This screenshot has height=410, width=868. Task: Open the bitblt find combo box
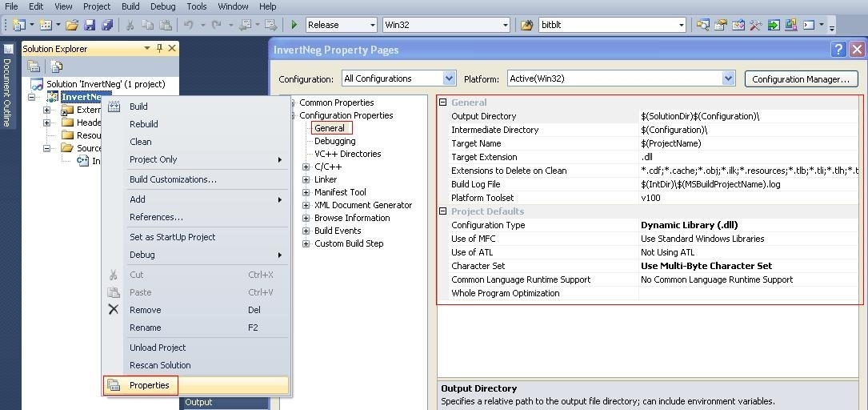pos(612,25)
